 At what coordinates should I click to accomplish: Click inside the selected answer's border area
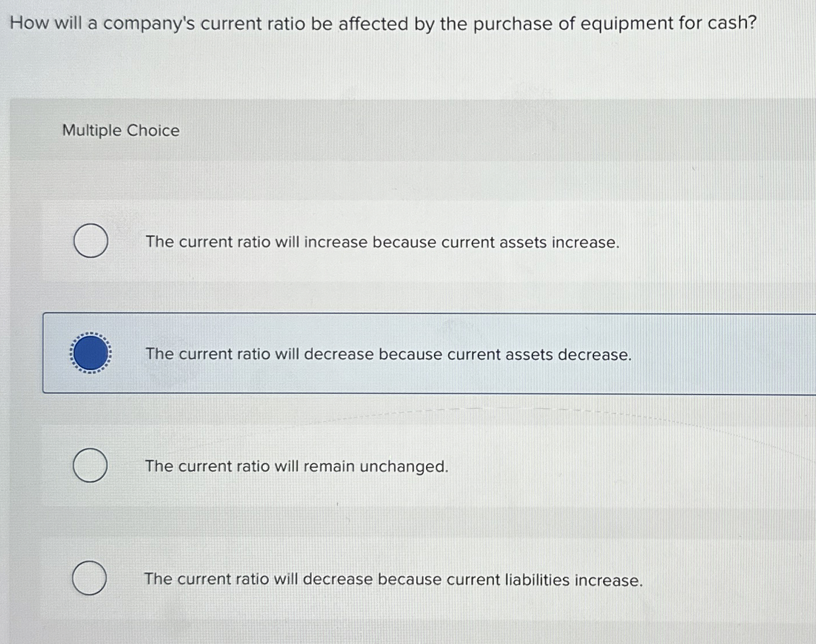[403, 353]
